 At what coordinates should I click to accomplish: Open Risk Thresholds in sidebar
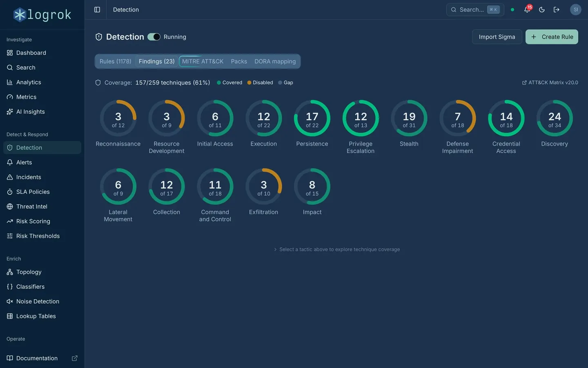(42, 236)
